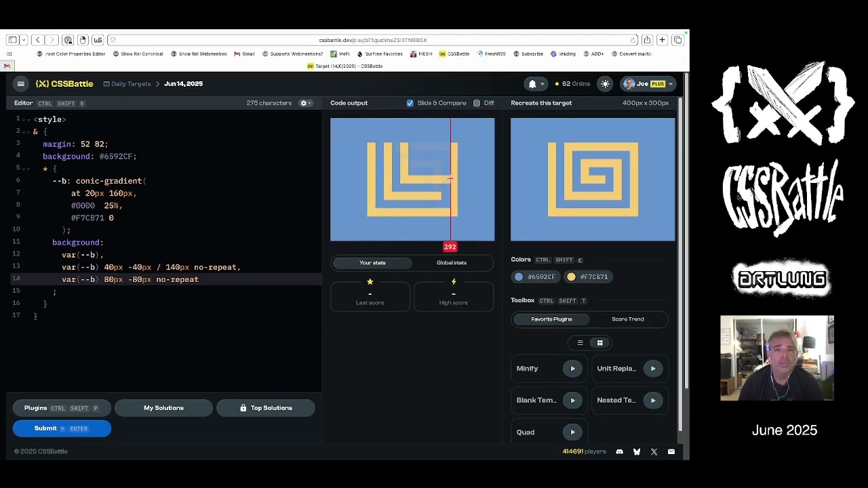Toggle light/dark theme sun icon
The height and width of the screenshot is (488, 868).
605,84
